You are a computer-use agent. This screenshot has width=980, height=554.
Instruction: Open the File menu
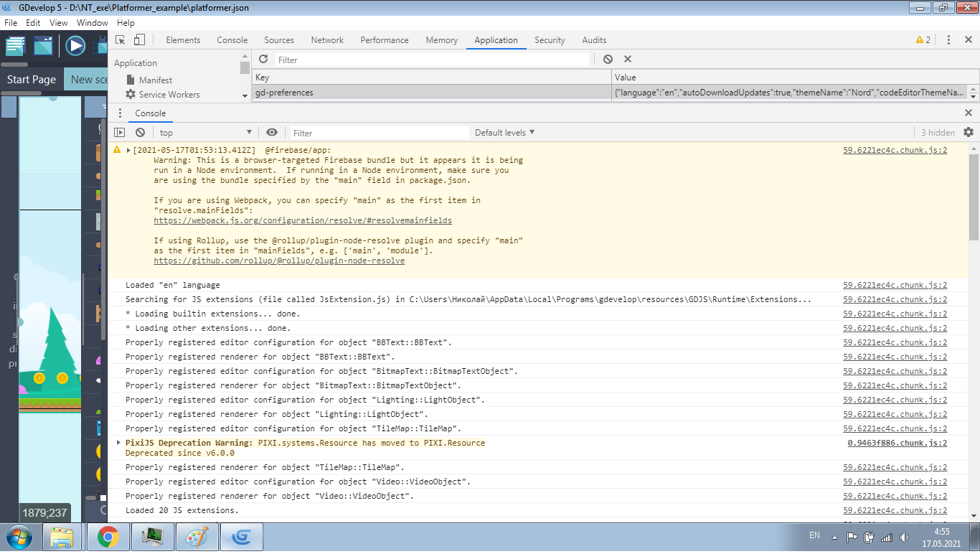coord(11,23)
